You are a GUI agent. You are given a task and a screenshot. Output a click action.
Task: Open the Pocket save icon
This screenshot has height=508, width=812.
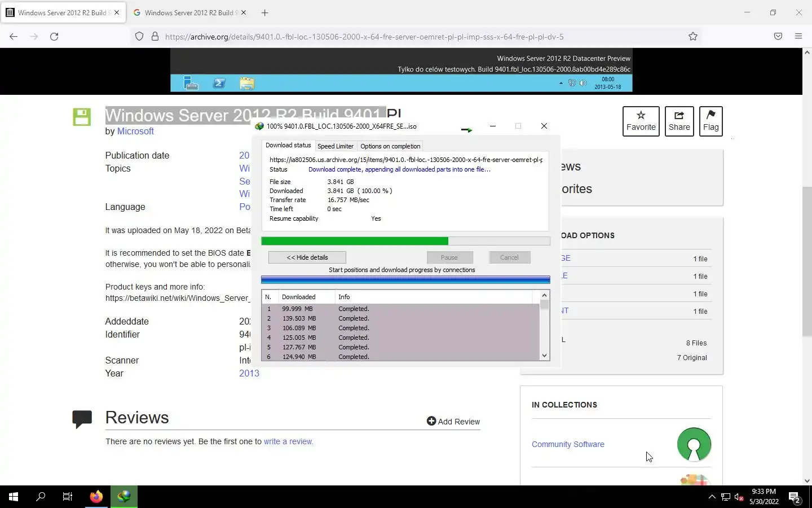coord(778,36)
